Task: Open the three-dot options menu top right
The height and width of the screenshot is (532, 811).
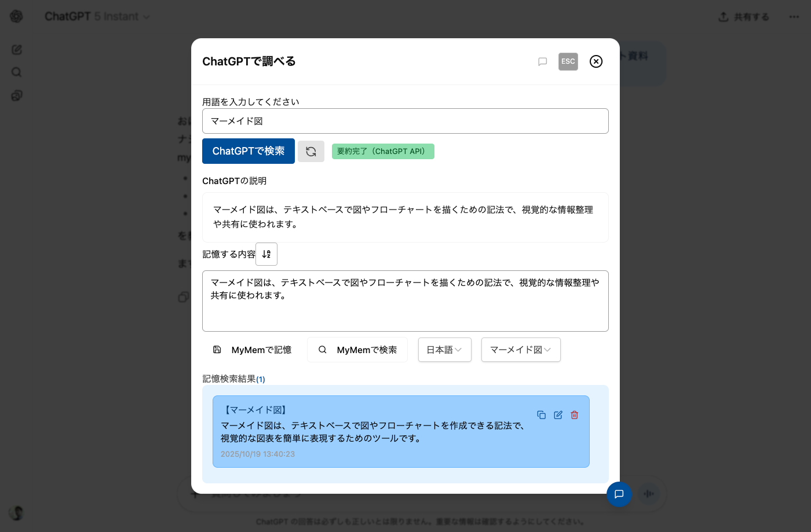Action: coord(794,16)
